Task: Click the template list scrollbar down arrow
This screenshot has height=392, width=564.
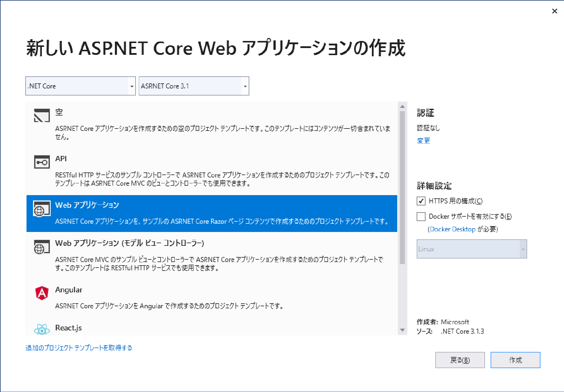Action: (402, 330)
